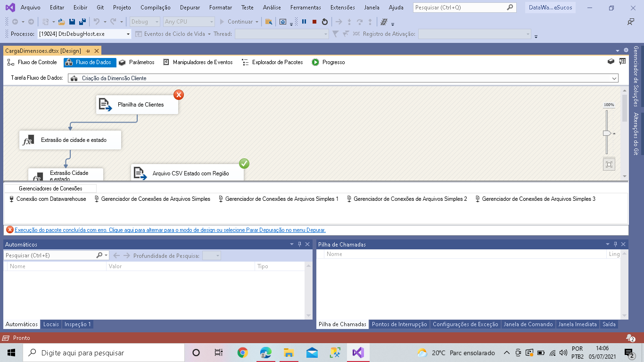The width and height of the screenshot is (644, 362).
Task: Pin the Automáticos panel
Action: (x=299, y=244)
